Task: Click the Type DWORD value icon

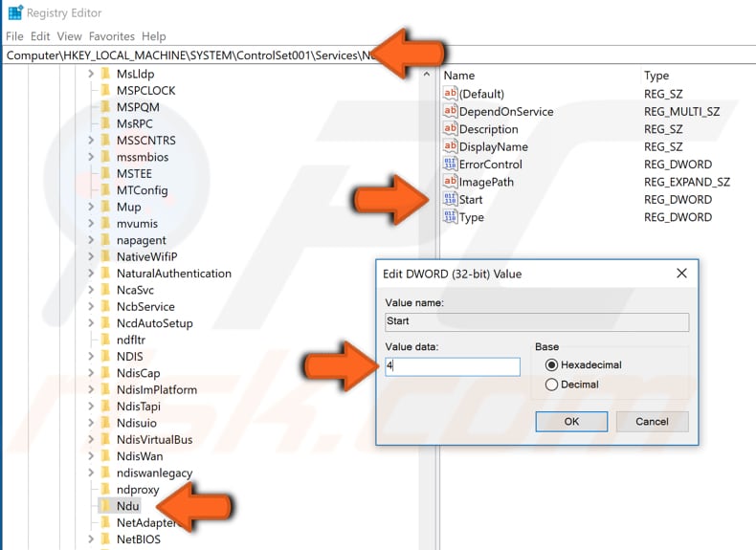Action: 450,217
